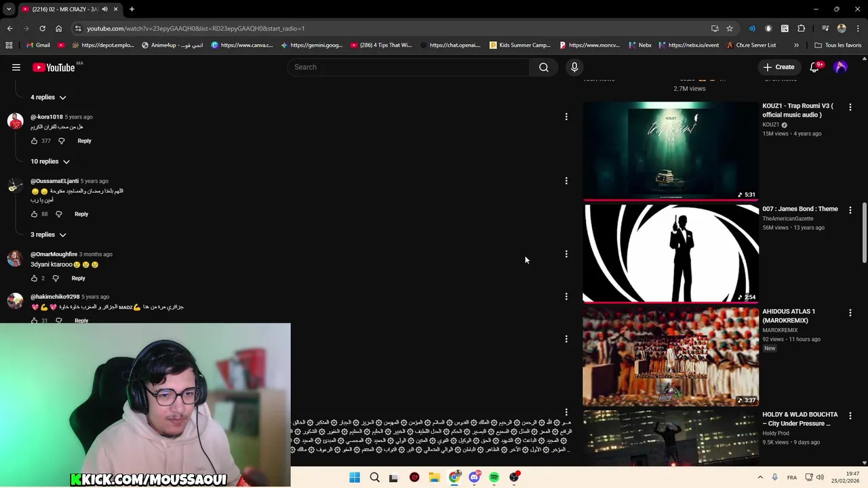Click the browser address bar URL
The image size is (868, 488).
196,28
